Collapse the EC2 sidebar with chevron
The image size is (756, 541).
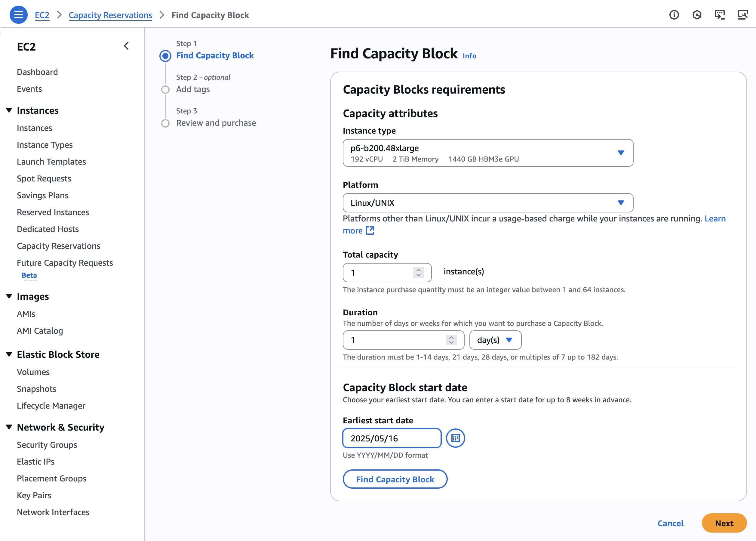click(x=126, y=46)
